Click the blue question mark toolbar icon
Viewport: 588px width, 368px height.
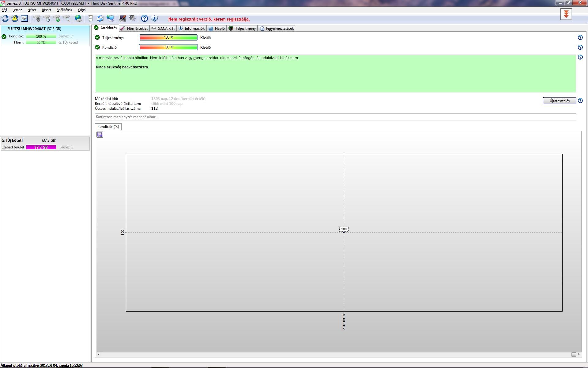144,19
